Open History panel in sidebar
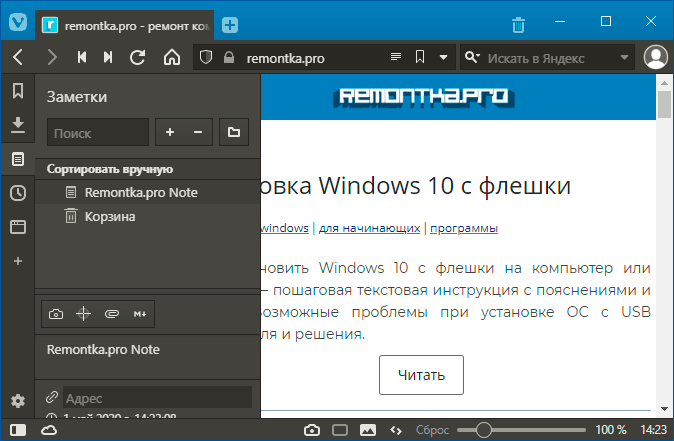674x441 pixels. tap(18, 193)
